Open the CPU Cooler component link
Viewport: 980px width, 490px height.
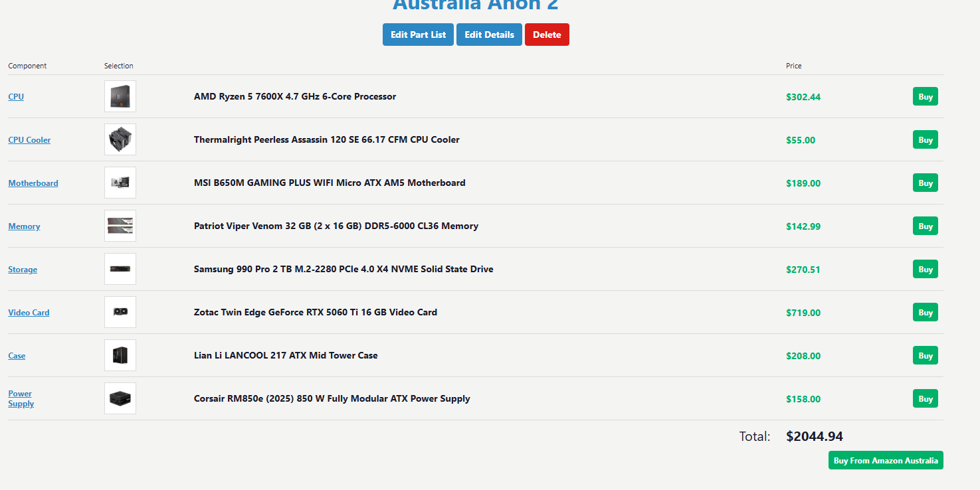coord(29,140)
